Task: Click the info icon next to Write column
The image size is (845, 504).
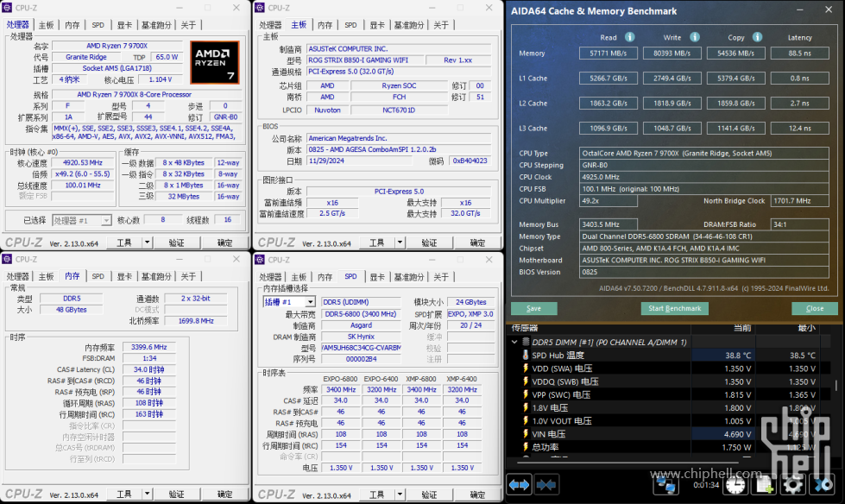Action: point(695,37)
